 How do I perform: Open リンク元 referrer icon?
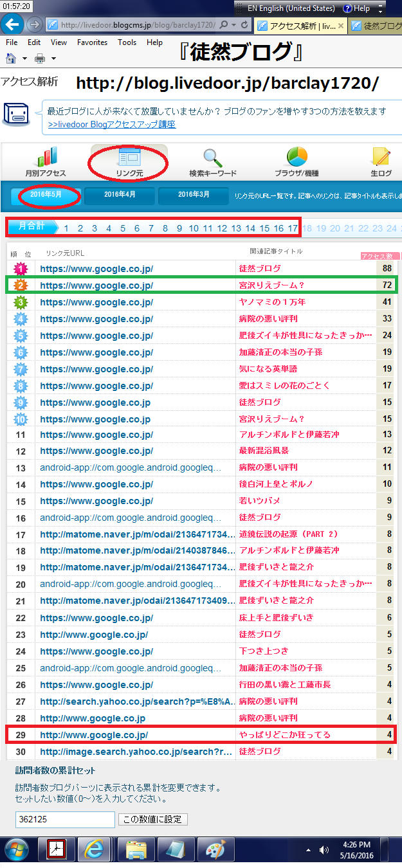pyautogui.click(x=129, y=156)
